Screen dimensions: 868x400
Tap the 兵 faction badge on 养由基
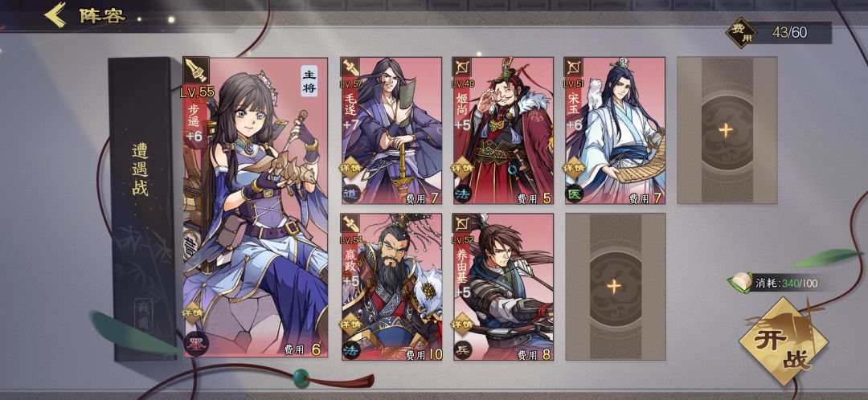(x=463, y=351)
